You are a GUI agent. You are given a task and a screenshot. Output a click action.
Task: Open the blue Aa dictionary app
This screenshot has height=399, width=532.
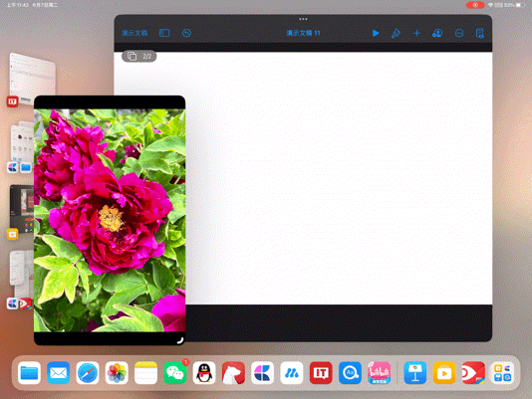coord(350,373)
